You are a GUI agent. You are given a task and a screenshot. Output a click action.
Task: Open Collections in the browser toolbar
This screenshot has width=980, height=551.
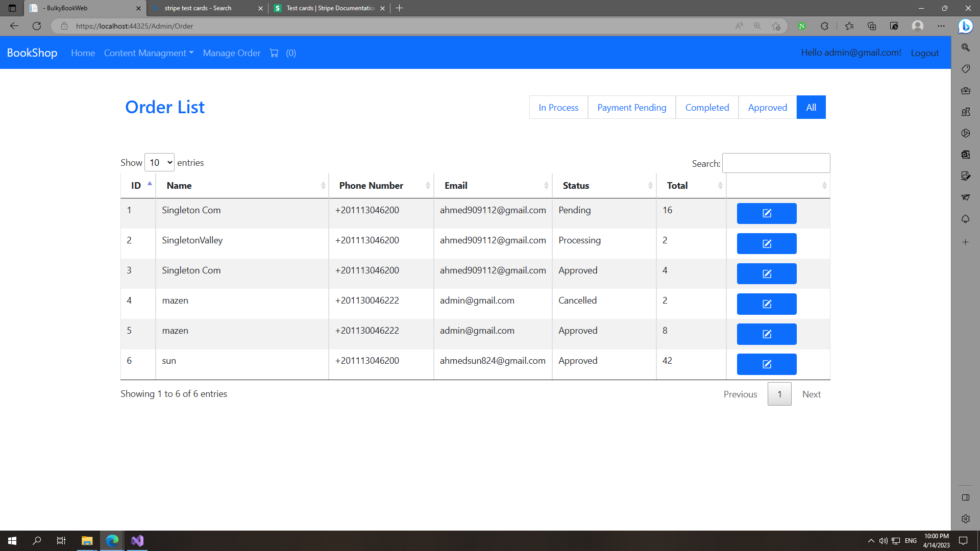tap(872, 26)
